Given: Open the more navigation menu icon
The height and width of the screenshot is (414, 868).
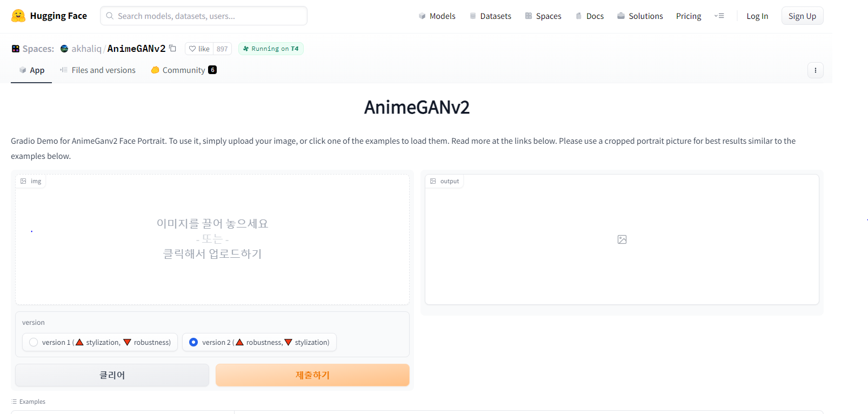Looking at the screenshot, I should point(719,16).
